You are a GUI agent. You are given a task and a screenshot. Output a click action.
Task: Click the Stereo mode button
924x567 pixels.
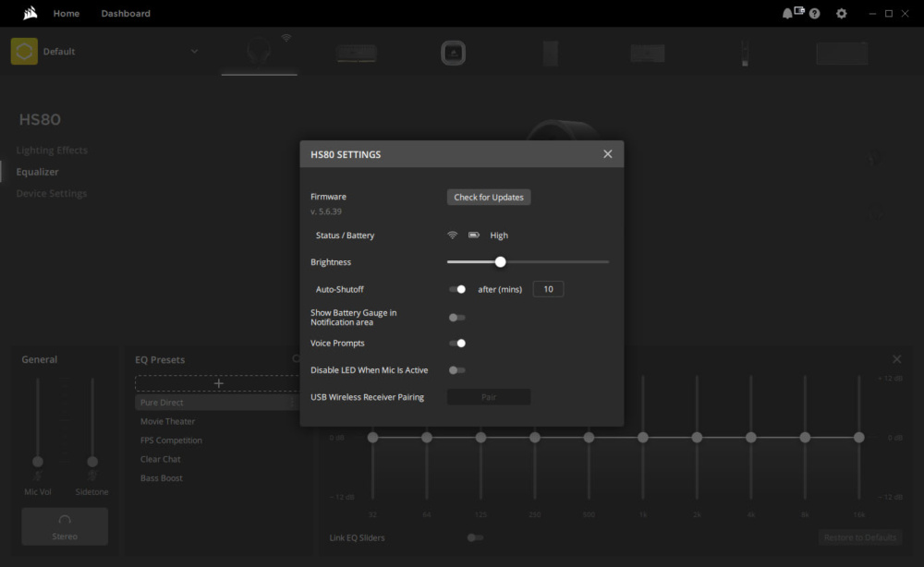tap(65, 526)
